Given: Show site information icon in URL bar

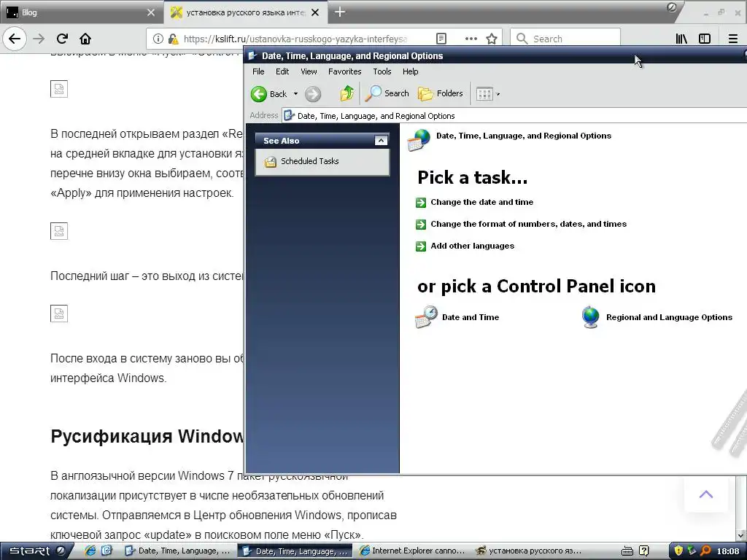Looking at the screenshot, I should coord(158,39).
